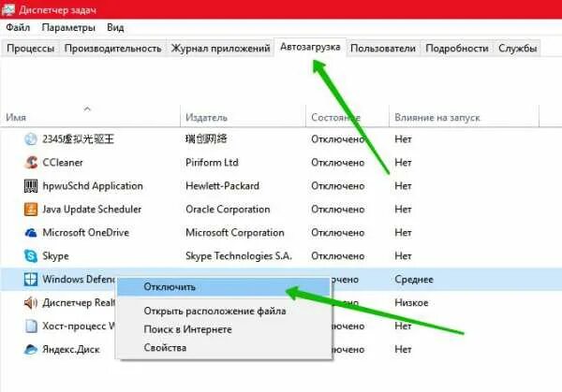Select the Яндекс.Диск entry name
Screen dimensions: 562x392
click(x=71, y=349)
